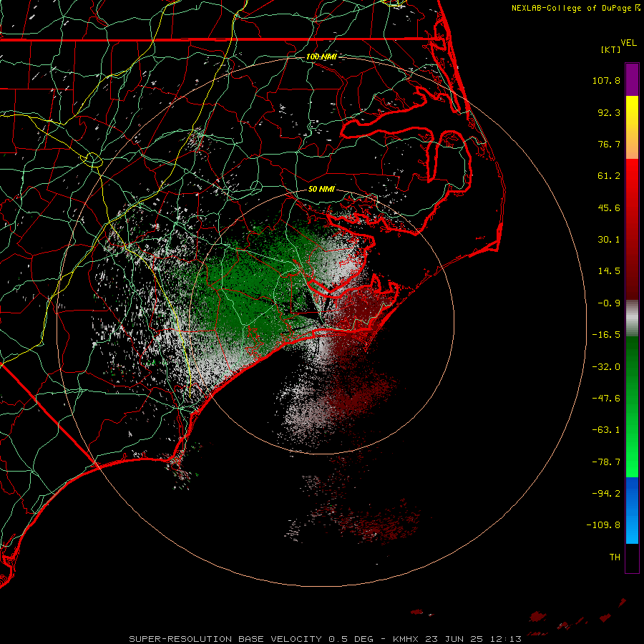Select the -47.6 legend value
This screenshot has width=644, height=644.
coord(606,399)
